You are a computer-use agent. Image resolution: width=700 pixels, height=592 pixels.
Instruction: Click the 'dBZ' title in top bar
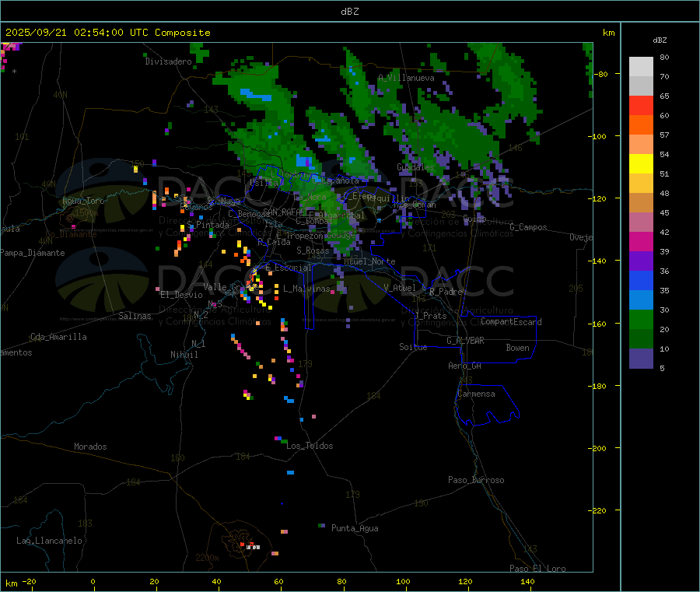349,12
